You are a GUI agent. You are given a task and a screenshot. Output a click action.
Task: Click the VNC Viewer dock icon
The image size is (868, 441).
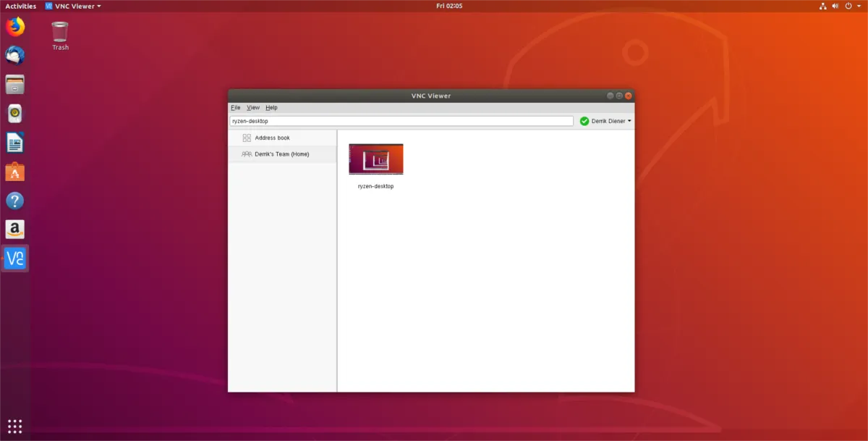[15, 259]
